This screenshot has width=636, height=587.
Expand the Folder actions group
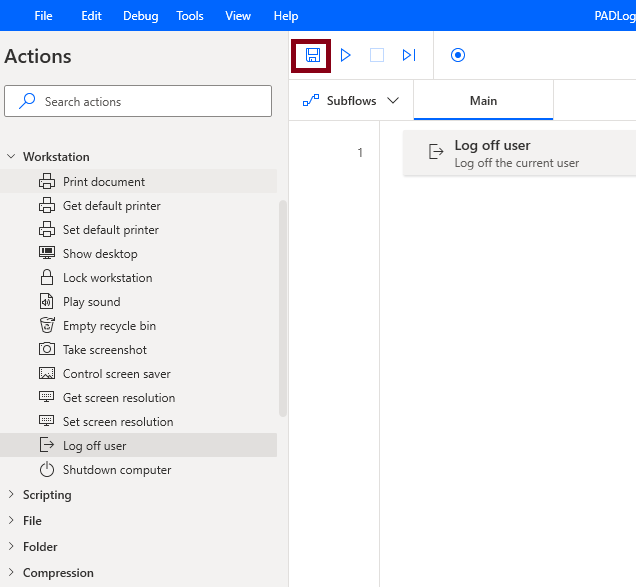(x=11, y=546)
